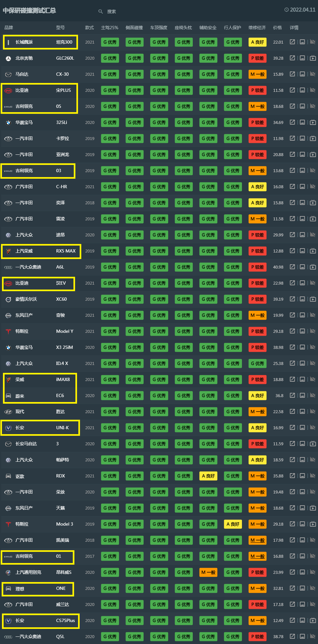Viewport: 318px width, 644px height.
Task: Click the 中保研碰撞测试汇总 title
Action: tap(30, 10)
